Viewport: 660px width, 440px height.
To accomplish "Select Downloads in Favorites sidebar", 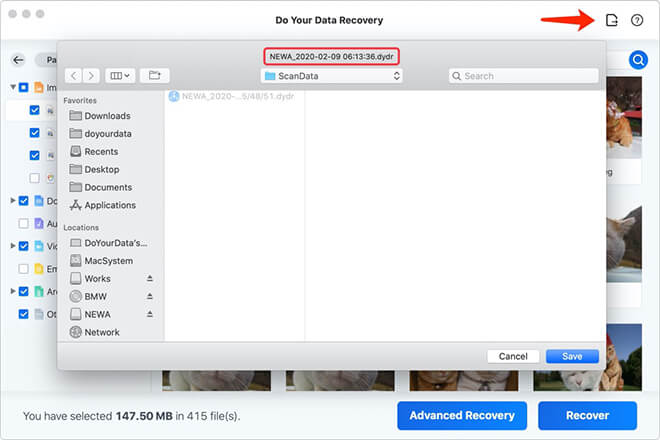I will 107,116.
